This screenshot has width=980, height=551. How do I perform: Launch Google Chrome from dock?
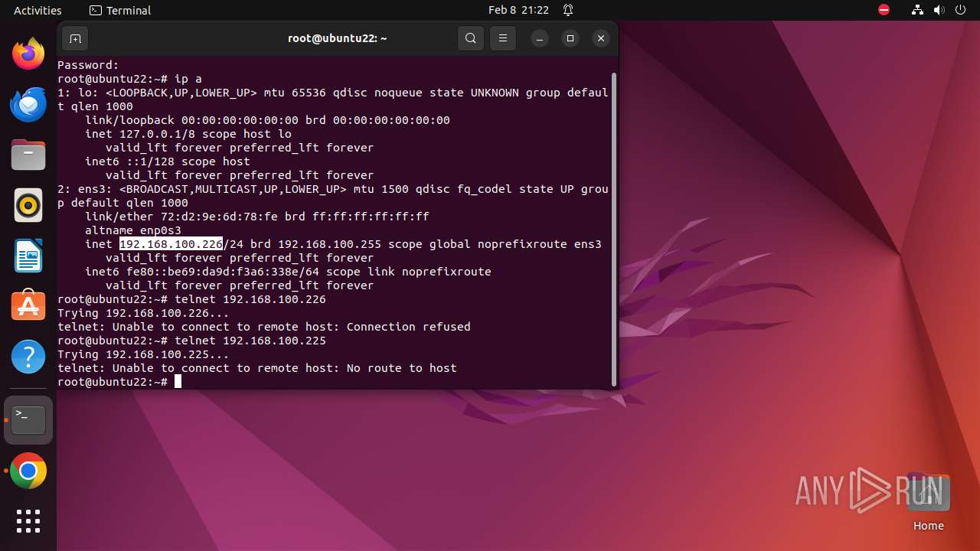[x=28, y=471]
